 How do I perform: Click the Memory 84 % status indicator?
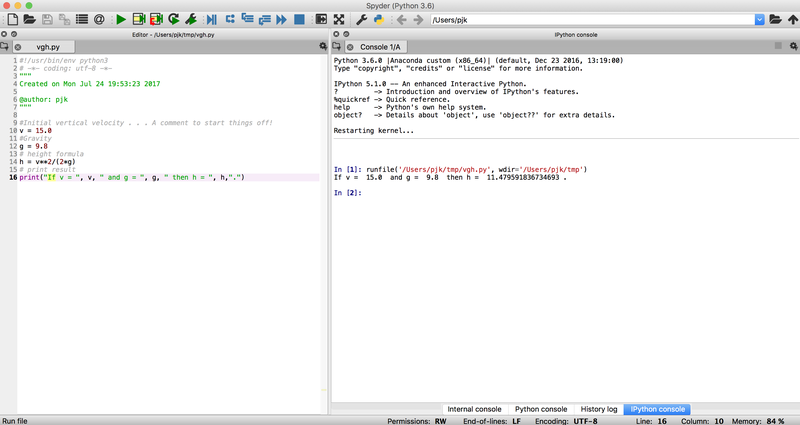758,421
